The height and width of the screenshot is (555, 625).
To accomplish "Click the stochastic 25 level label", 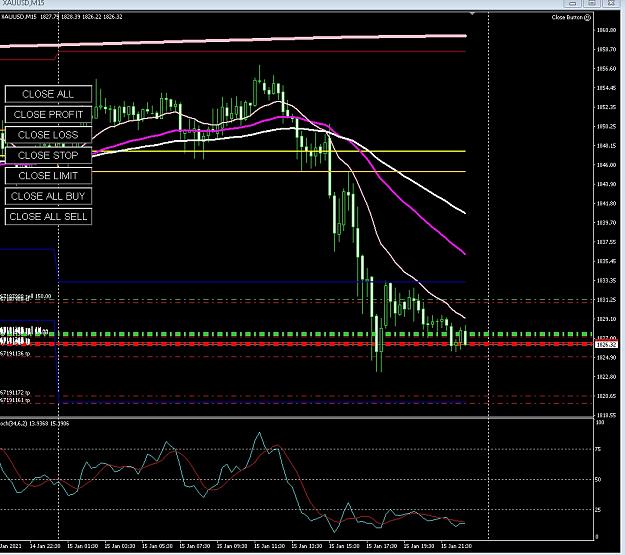I will click(x=598, y=510).
